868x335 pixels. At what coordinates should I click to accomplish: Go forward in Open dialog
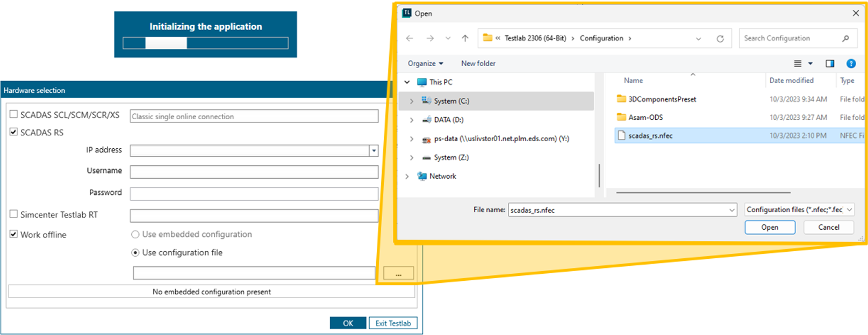430,38
